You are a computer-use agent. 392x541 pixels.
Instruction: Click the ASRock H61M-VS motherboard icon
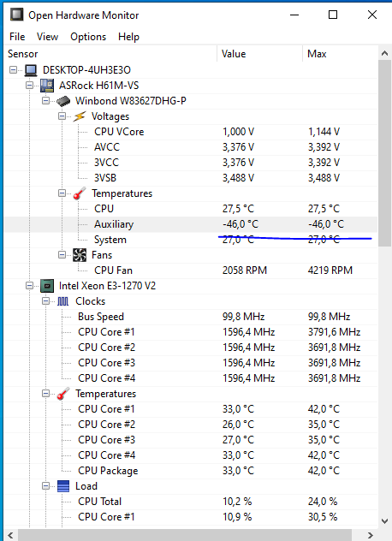(x=47, y=86)
